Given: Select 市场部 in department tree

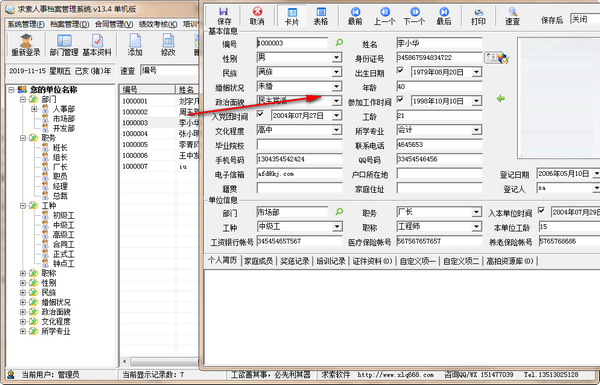Looking at the screenshot, I should (64, 119).
